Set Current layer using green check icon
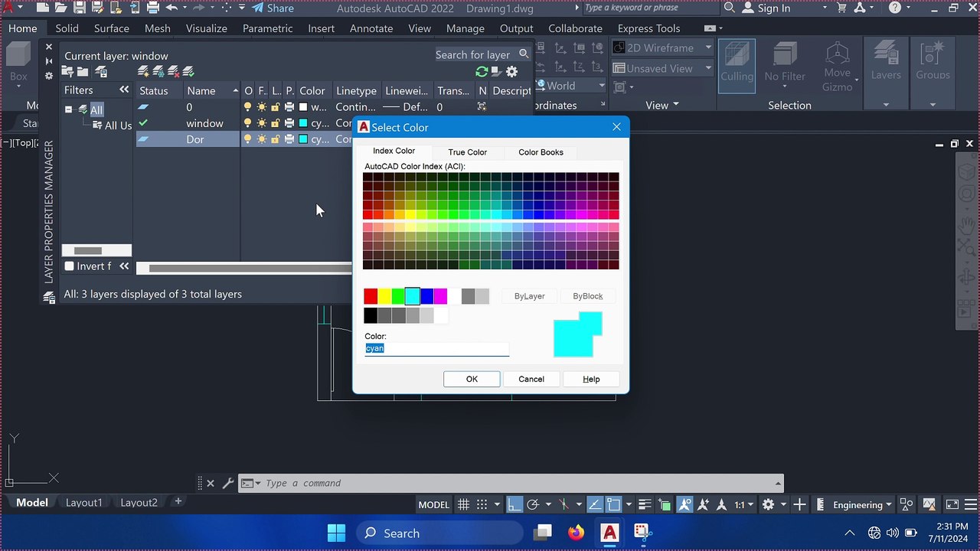The width and height of the screenshot is (980, 551). coord(188,72)
